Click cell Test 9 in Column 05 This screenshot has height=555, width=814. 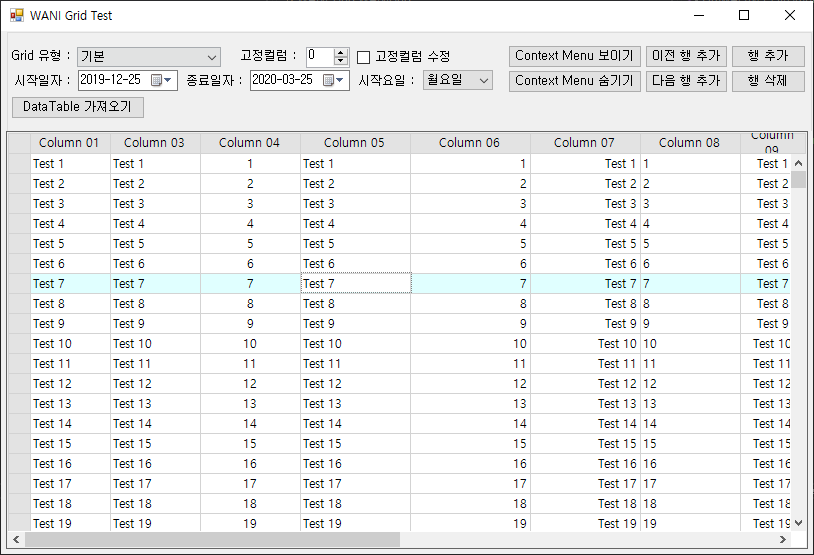click(355, 323)
